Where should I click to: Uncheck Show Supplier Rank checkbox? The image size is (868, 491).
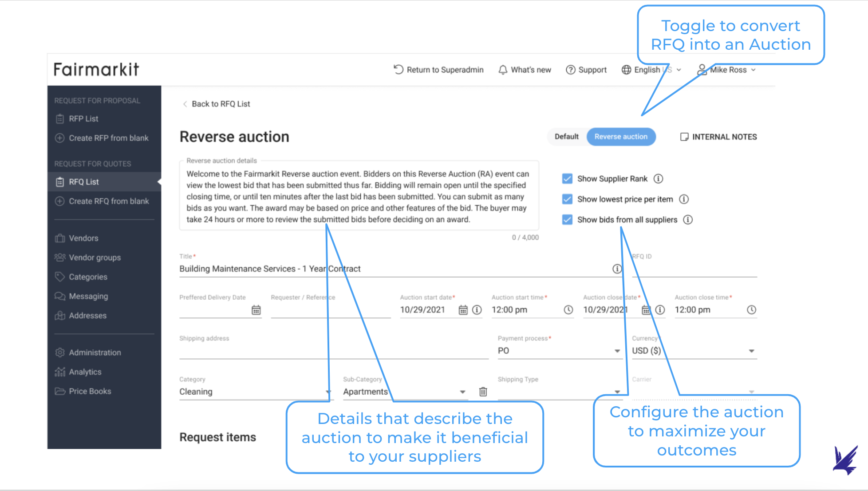coord(567,178)
